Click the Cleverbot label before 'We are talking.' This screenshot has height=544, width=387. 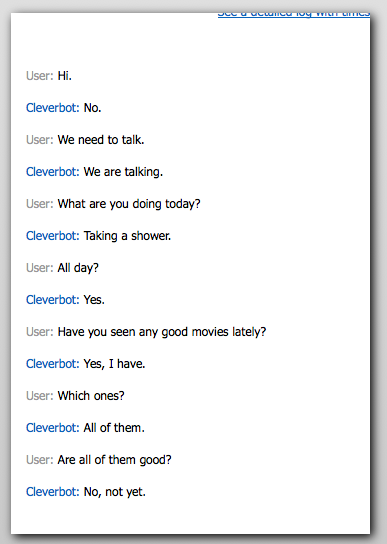(53, 172)
